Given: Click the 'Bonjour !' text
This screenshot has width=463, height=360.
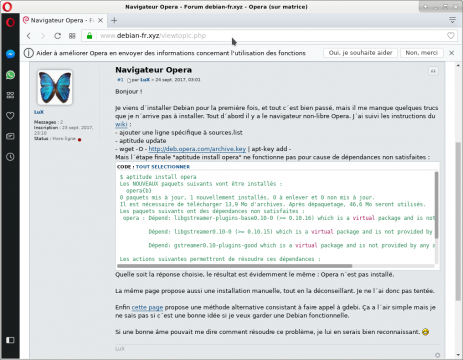Looking at the screenshot, I should point(129,92).
